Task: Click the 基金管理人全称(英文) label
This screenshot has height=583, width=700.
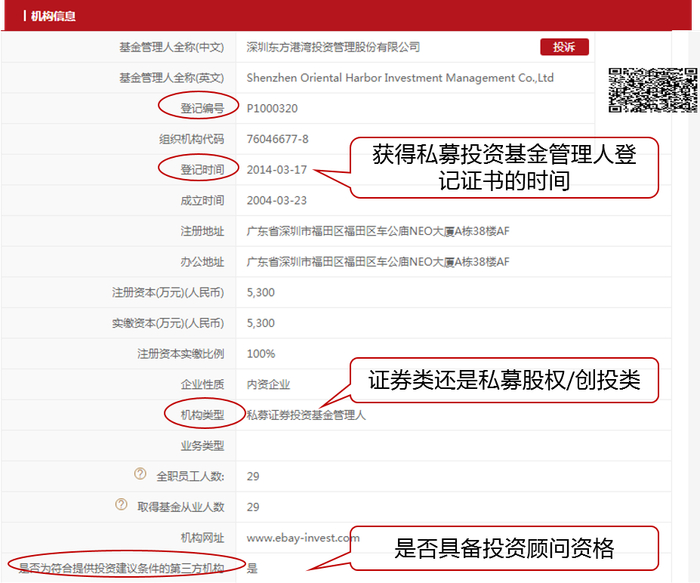Action: pyautogui.click(x=171, y=78)
